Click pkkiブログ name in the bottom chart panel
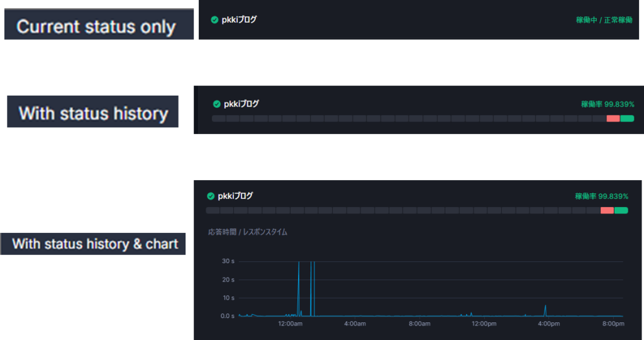 (x=235, y=196)
